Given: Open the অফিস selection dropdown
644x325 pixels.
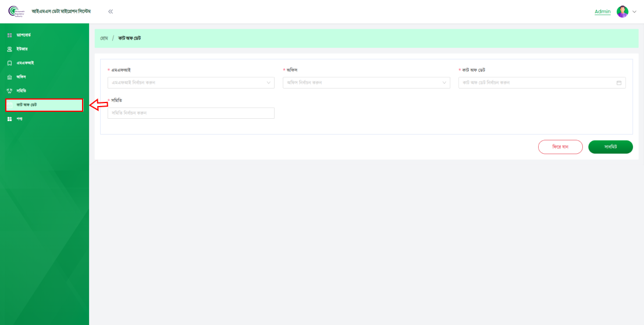Looking at the screenshot, I should [x=367, y=83].
